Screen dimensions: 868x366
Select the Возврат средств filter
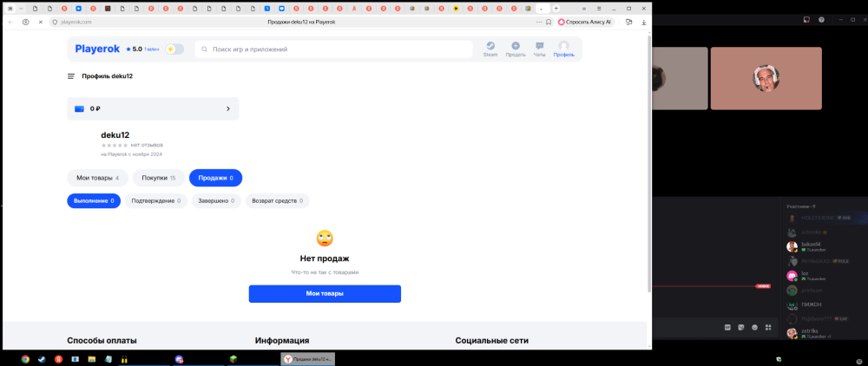point(278,200)
